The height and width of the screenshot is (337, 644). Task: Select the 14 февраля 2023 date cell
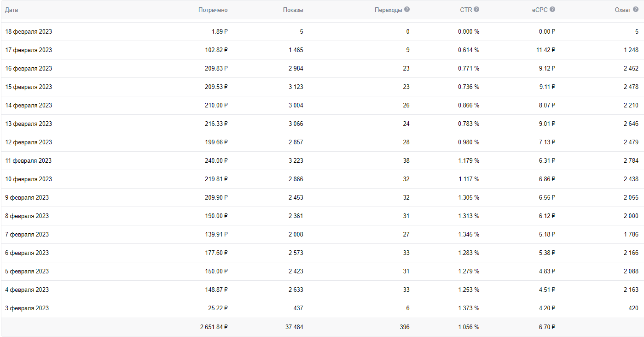tap(29, 106)
